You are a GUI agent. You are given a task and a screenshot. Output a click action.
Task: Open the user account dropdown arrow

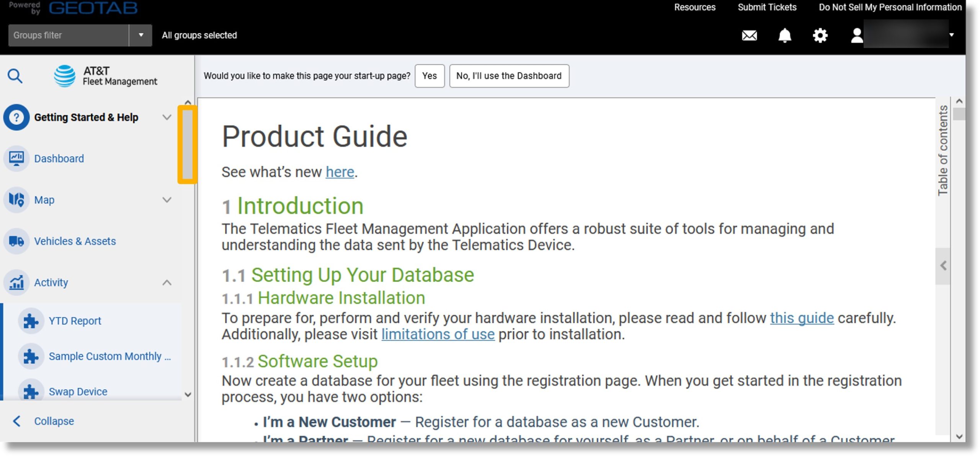(952, 35)
